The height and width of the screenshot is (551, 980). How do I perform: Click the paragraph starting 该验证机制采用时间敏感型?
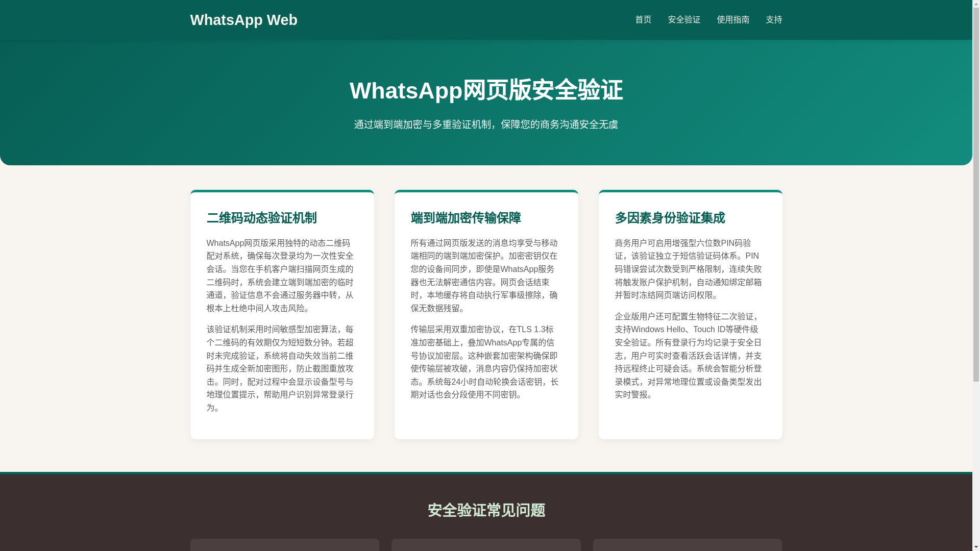280,368
